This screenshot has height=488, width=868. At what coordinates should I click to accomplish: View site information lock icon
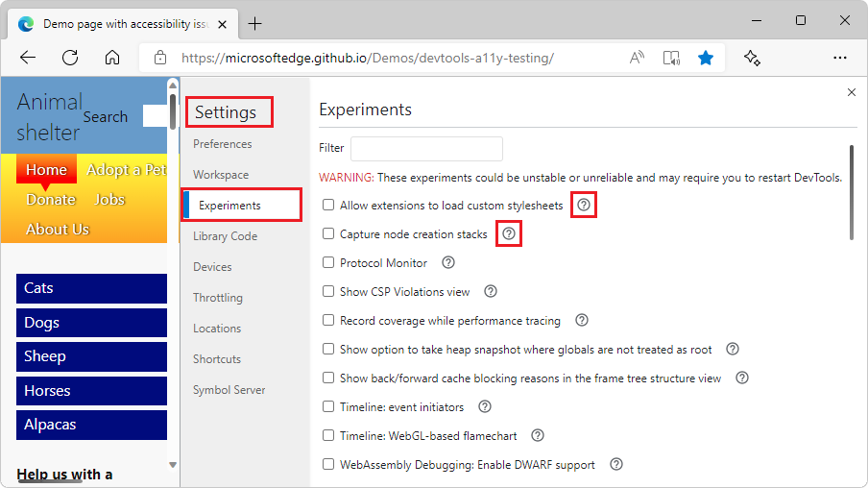[160, 58]
